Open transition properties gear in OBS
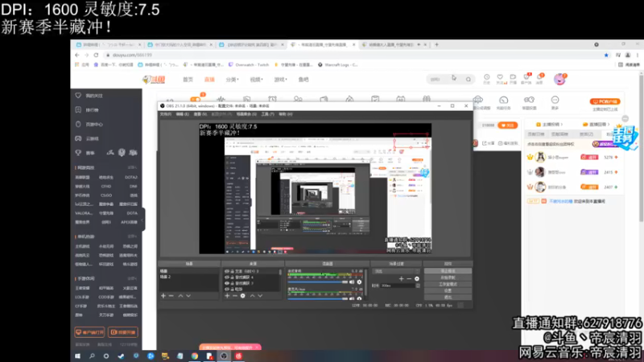The height and width of the screenshot is (362, 644). coord(417,278)
